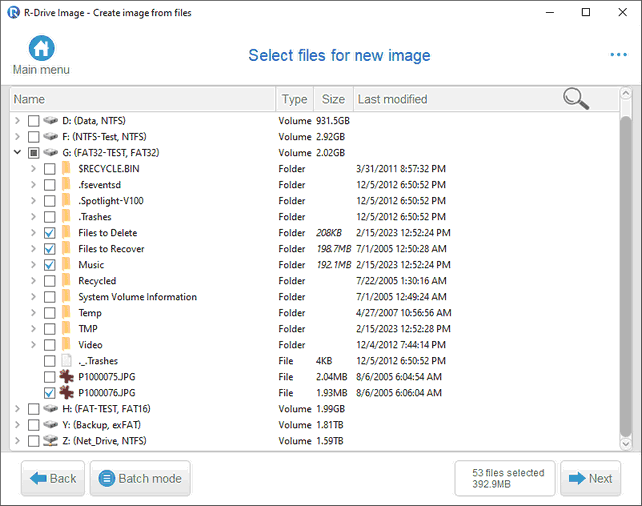Click the vertical scrollbar thumb
This screenshot has height=506, width=642.
coord(625,277)
